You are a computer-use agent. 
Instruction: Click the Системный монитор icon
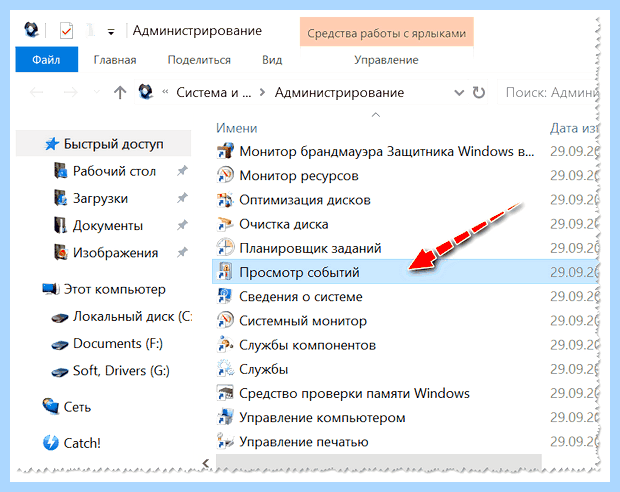pos(225,320)
